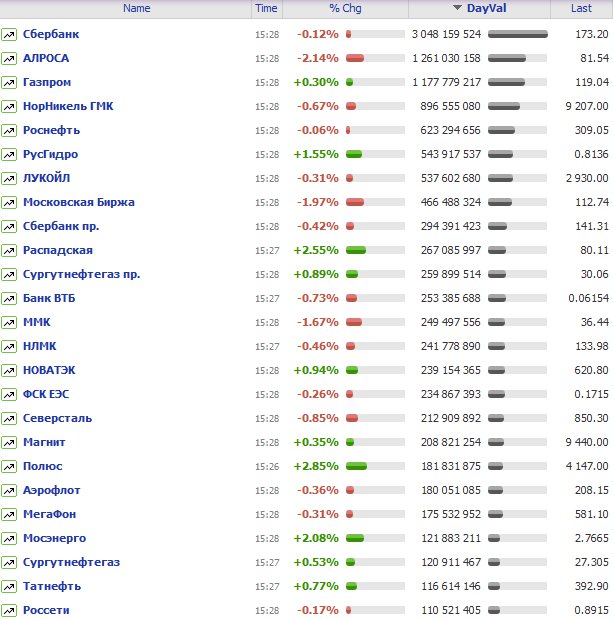Open the Московская Биржа stock link
Viewport: 613px width, 620px height.
[78, 202]
